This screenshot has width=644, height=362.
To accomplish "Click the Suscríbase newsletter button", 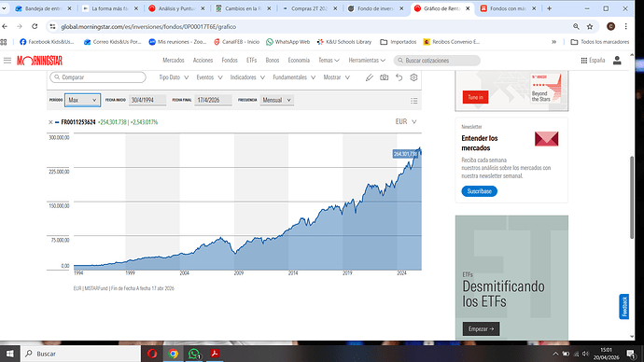I will (480, 191).
